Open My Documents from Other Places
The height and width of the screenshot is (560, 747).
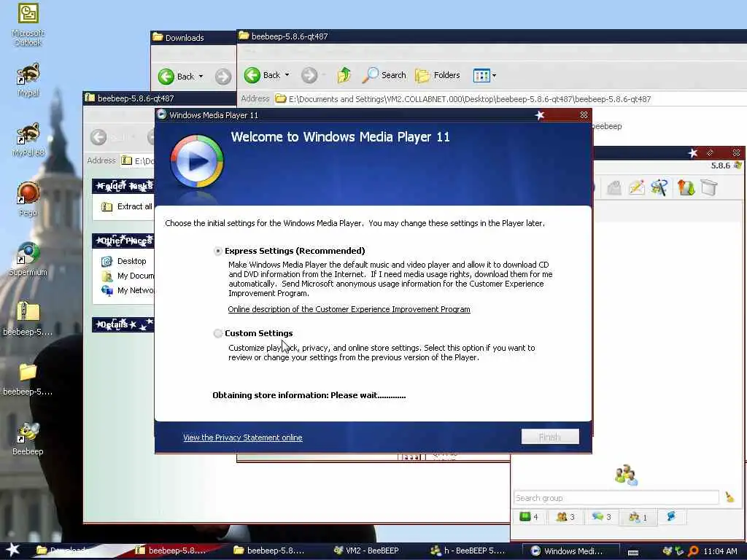128,276
